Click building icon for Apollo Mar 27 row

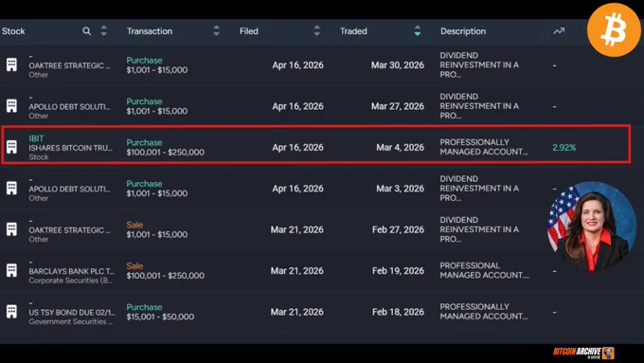(12, 105)
